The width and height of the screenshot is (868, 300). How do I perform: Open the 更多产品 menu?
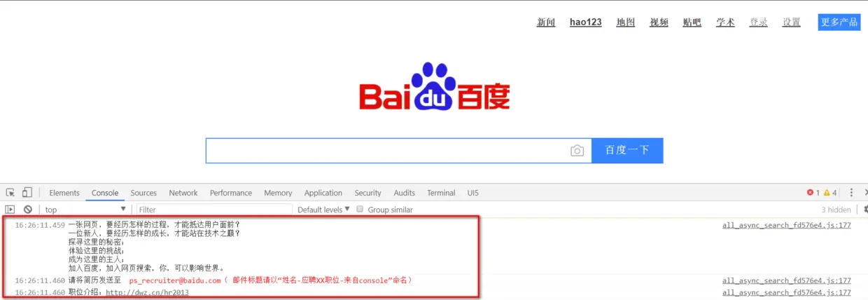point(839,22)
